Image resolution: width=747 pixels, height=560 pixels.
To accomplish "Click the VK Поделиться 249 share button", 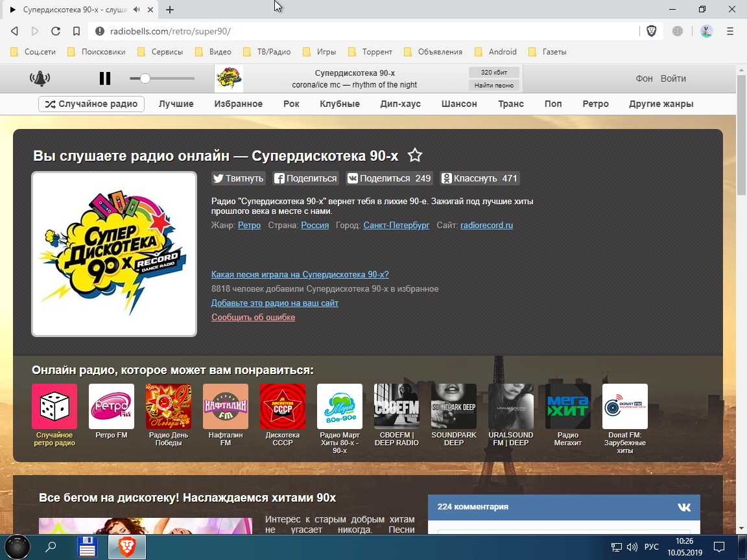I will coord(389,178).
